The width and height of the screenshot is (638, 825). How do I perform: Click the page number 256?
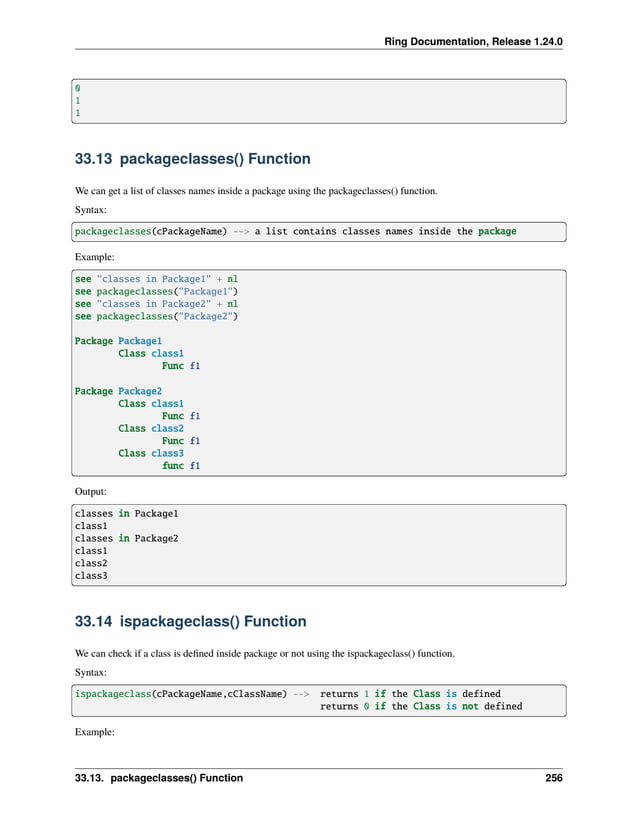(x=554, y=778)
